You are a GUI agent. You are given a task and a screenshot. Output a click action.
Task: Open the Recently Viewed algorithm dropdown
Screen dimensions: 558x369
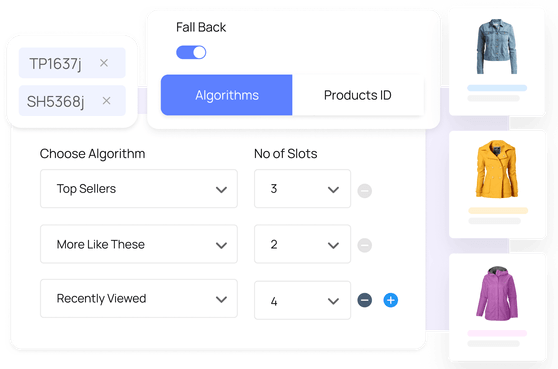(x=139, y=299)
